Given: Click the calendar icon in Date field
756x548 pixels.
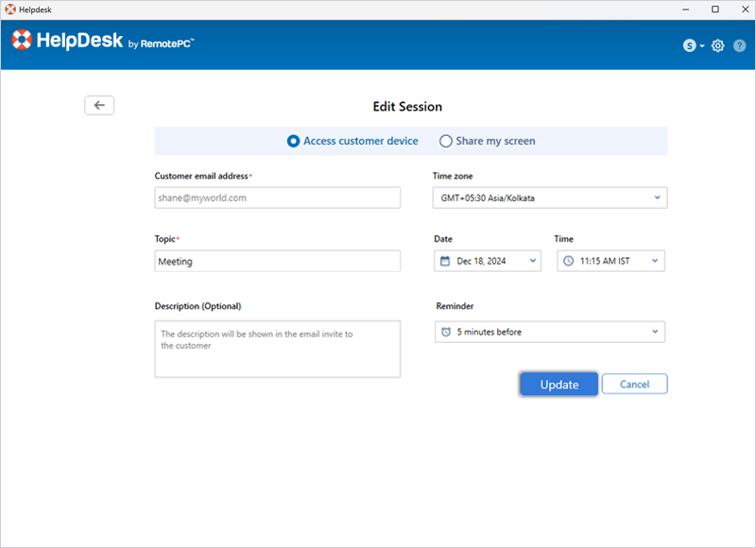Looking at the screenshot, I should pos(445,261).
